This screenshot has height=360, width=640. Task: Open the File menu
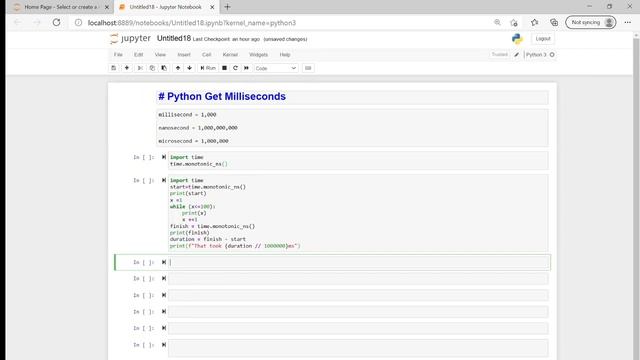coord(118,55)
